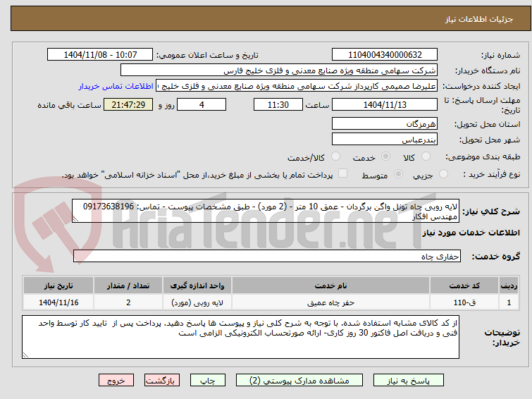The image size is (532, 399).
Task: Open اطلاعات تماس خریدار link
Action: click(x=116, y=86)
